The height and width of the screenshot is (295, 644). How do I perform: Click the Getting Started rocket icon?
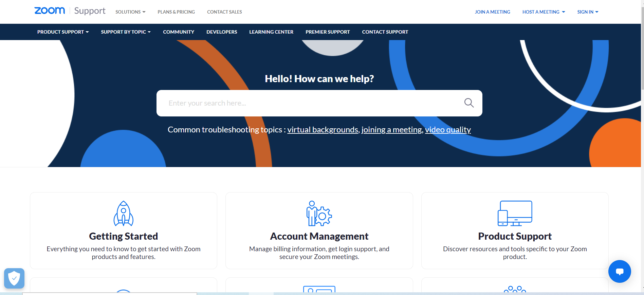click(x=124, y=214)
